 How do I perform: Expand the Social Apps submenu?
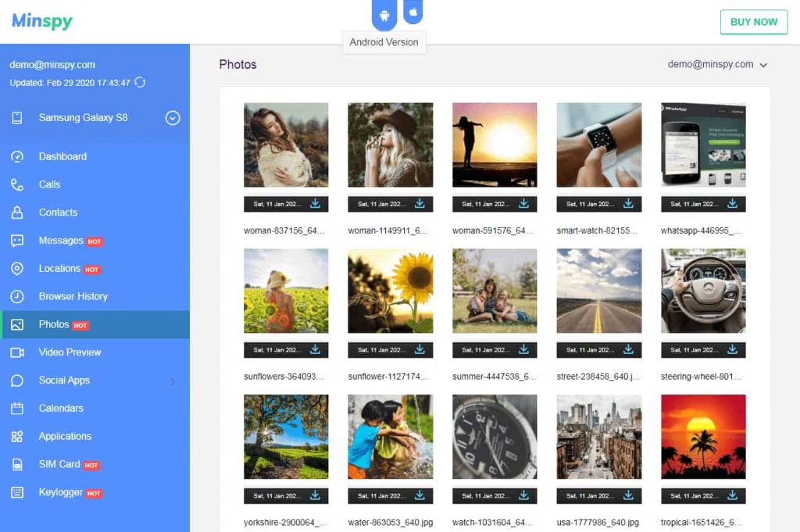point(172,381)
